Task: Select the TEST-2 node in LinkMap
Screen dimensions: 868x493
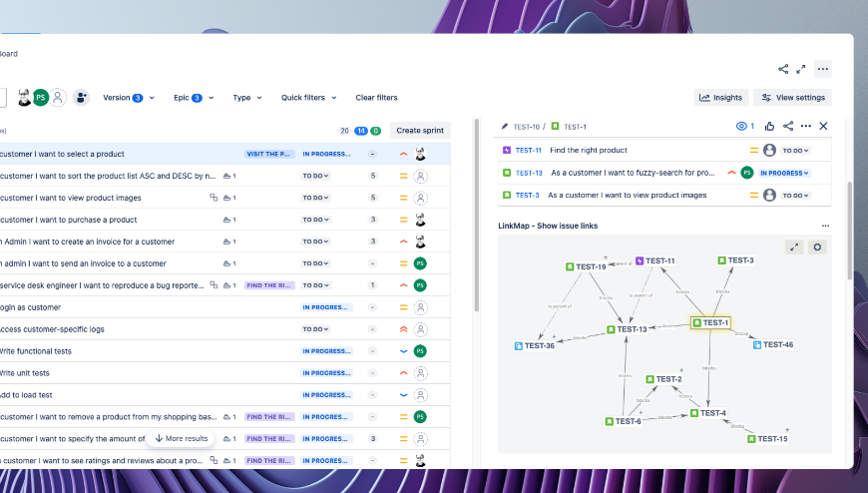Action: pos(663,379)
